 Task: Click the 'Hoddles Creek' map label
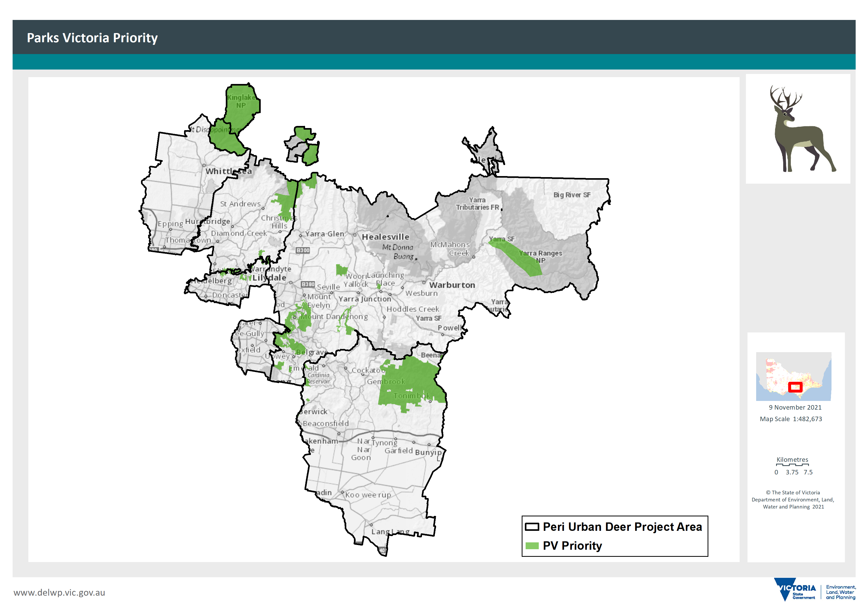pos(413,309)
